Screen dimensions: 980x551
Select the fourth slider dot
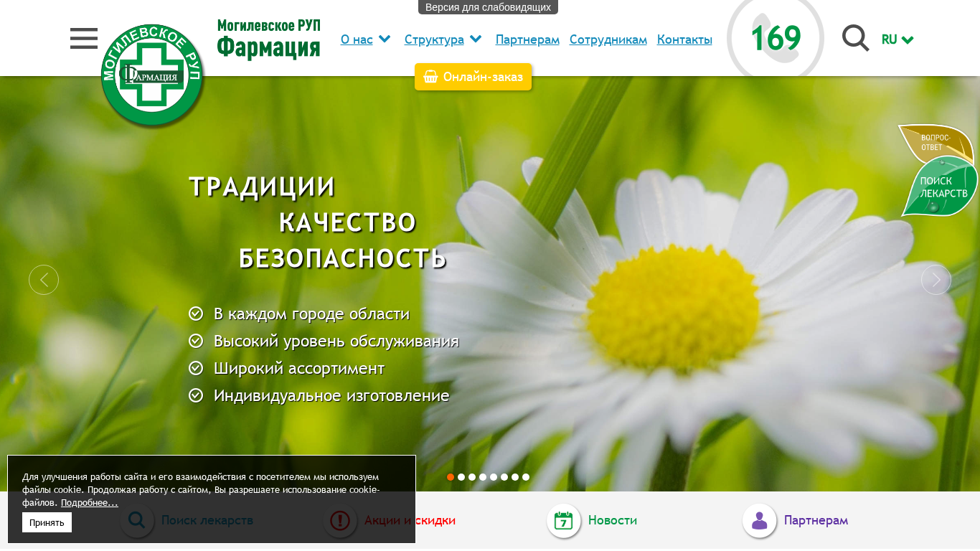(x=483, y=477)
